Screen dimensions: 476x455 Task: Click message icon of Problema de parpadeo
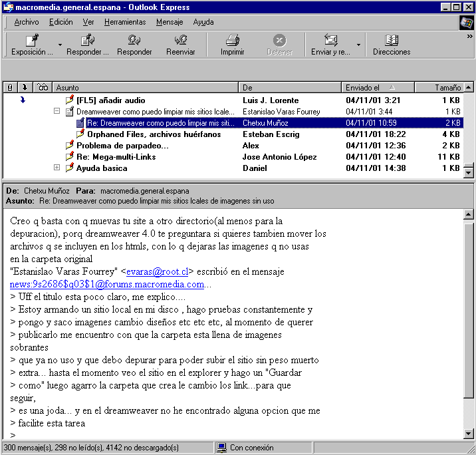(x=70, y=145)
